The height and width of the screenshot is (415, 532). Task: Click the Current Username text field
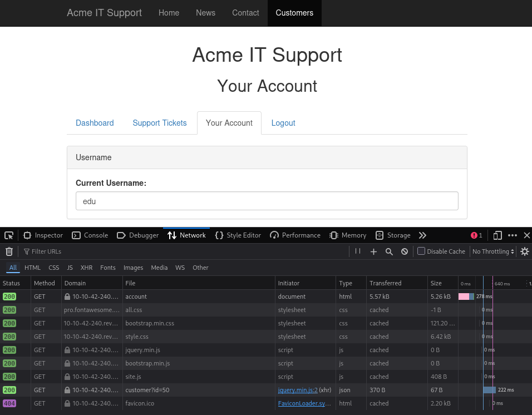coord(267,201)
